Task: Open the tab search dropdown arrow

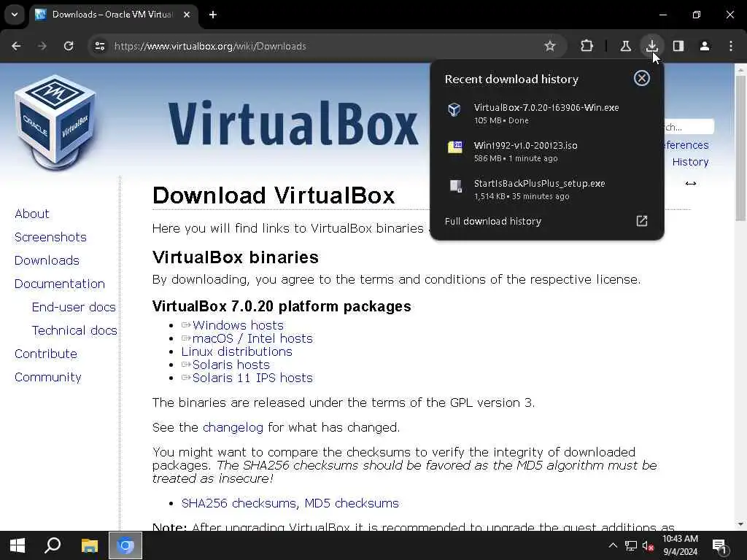Action: click(x=15, y=15)
